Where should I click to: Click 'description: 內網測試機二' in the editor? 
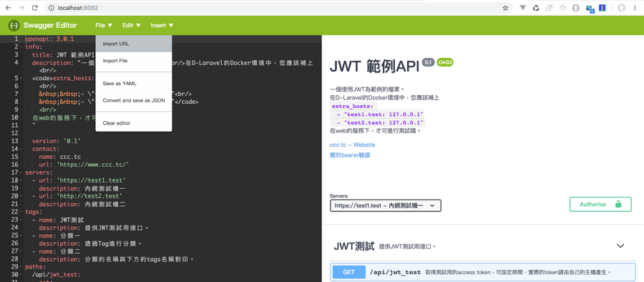tap(82, 203)
